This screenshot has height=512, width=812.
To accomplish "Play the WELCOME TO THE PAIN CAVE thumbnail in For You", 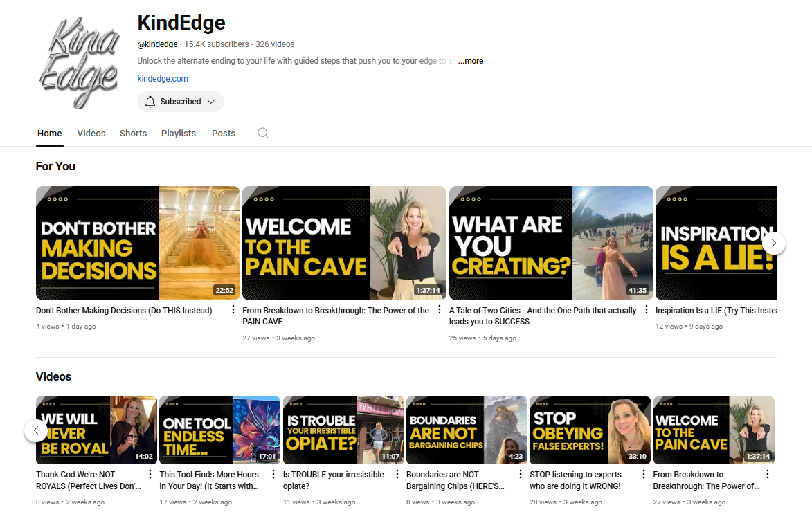I will pos(344,243).
